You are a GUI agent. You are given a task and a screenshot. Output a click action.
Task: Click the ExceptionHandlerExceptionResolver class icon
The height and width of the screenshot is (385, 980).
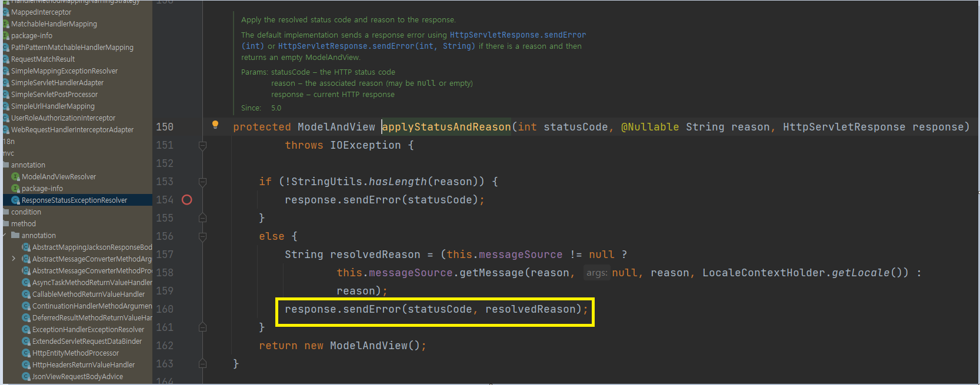(x=26, y=330)
